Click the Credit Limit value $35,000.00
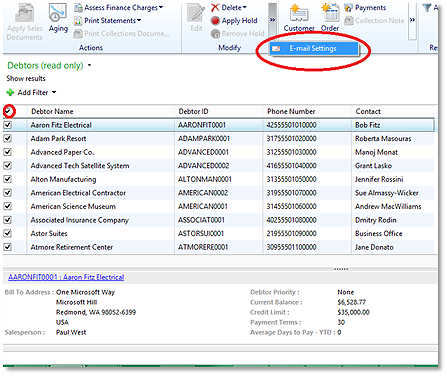 click(353, 312)
